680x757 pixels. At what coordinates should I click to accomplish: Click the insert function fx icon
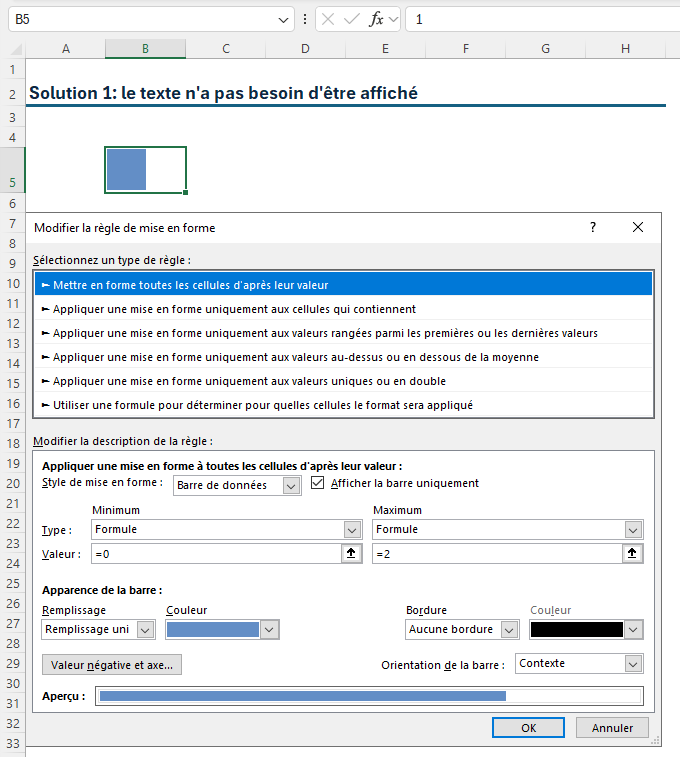coord(376,19)
